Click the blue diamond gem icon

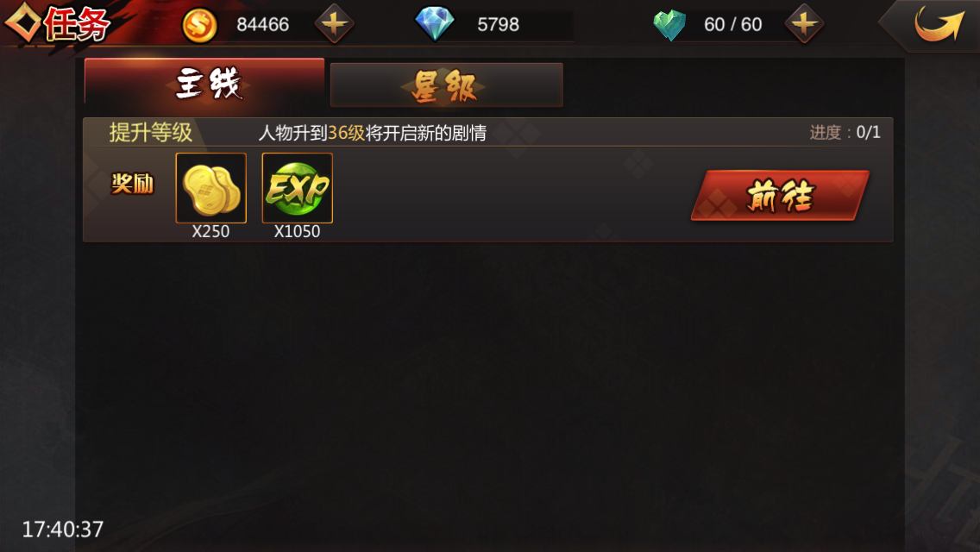[435, 24]
